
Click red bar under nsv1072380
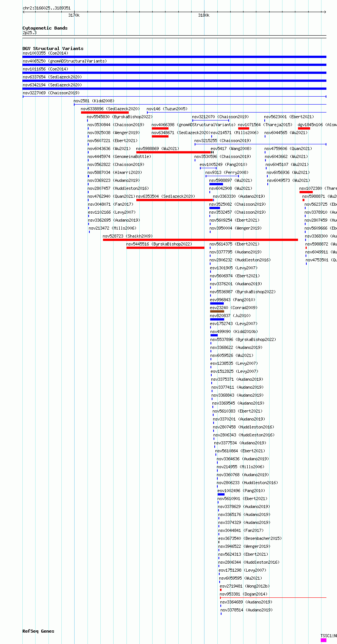(306, 192)
